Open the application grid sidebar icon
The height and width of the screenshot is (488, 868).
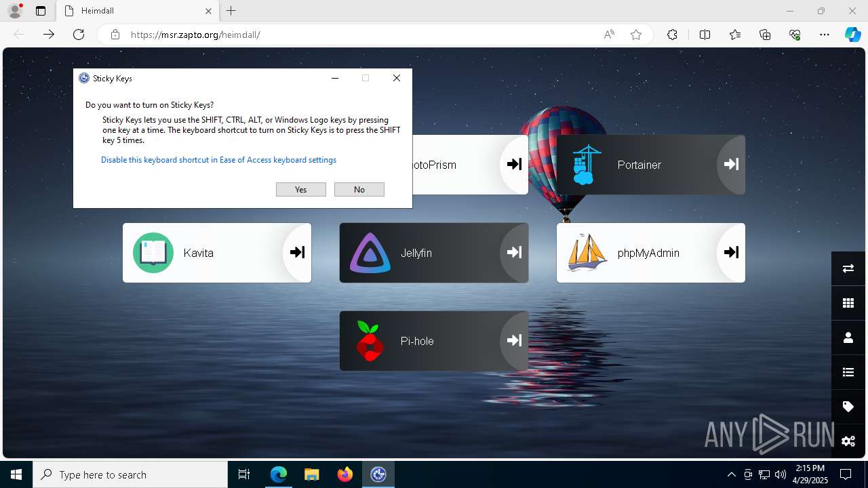pyautogui.click(x=848, y=303)
